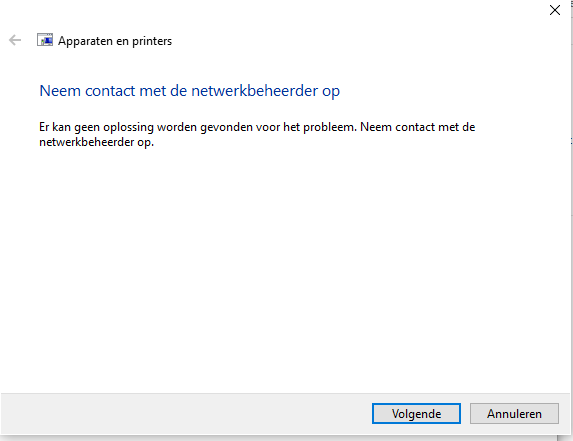Cancel the wizard with Annuleren

(514, 414)
